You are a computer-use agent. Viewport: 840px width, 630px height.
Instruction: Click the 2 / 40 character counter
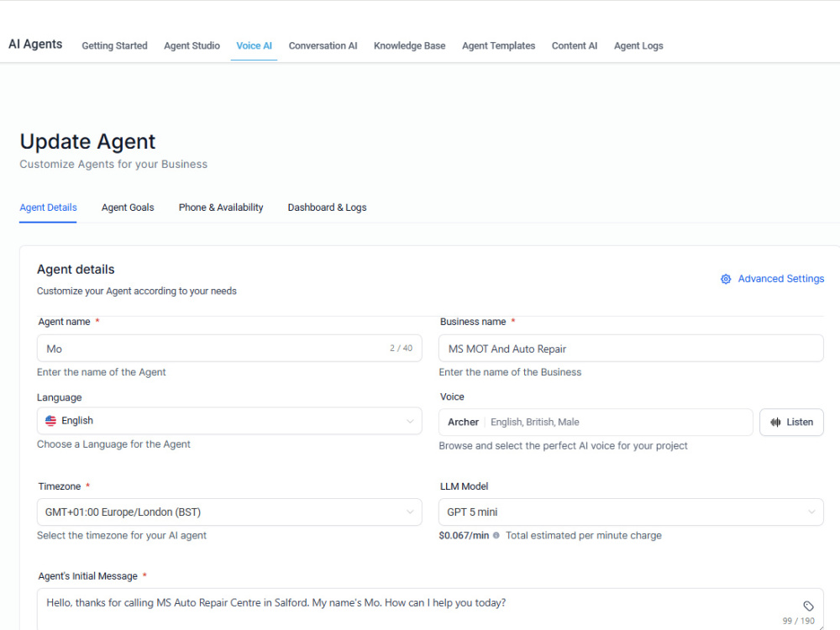[402, 349]
